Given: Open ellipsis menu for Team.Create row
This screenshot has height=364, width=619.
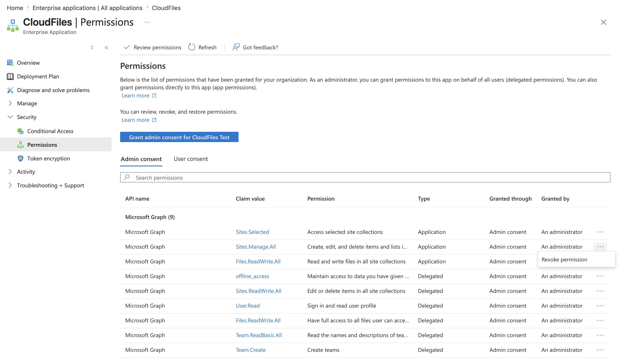Looking at the screenshot, I should (600, 350).
